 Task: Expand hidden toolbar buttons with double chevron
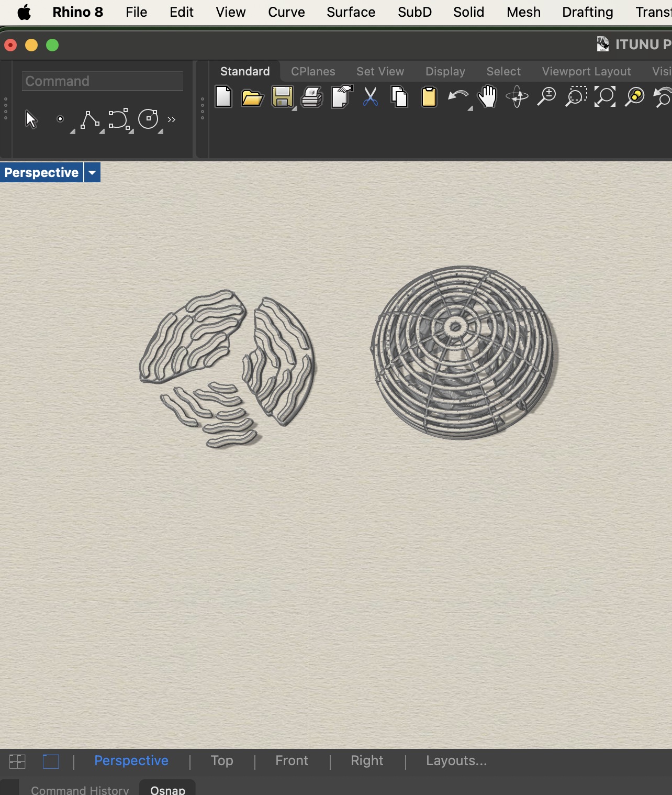(x=171, y=119)
